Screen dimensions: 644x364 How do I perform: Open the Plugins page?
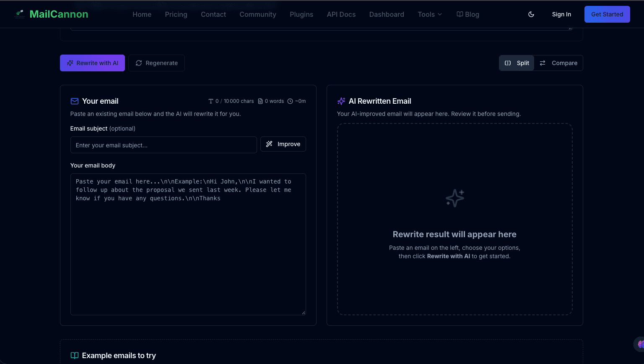pyautogui.click(x=301, y=14)
